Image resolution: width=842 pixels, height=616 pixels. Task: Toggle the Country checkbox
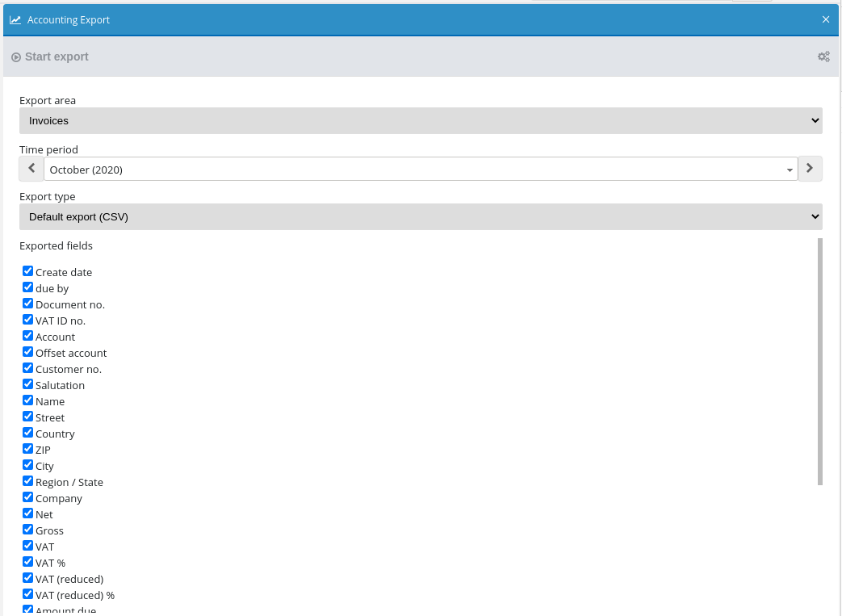tap(28, 432)
